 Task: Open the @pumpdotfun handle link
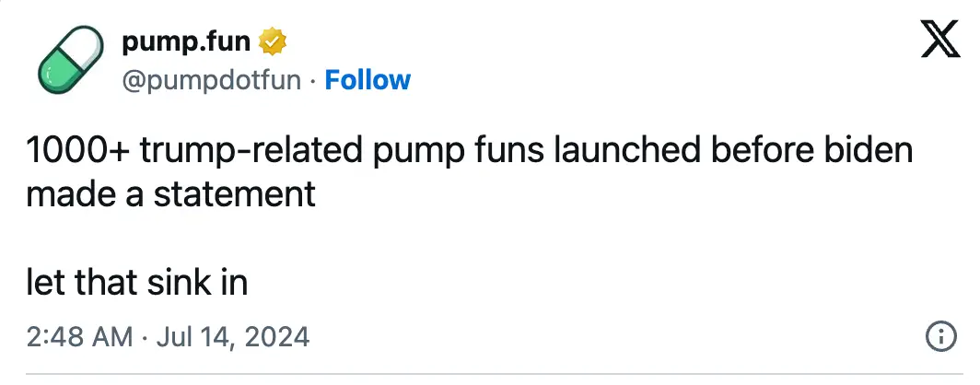(212, 80)
